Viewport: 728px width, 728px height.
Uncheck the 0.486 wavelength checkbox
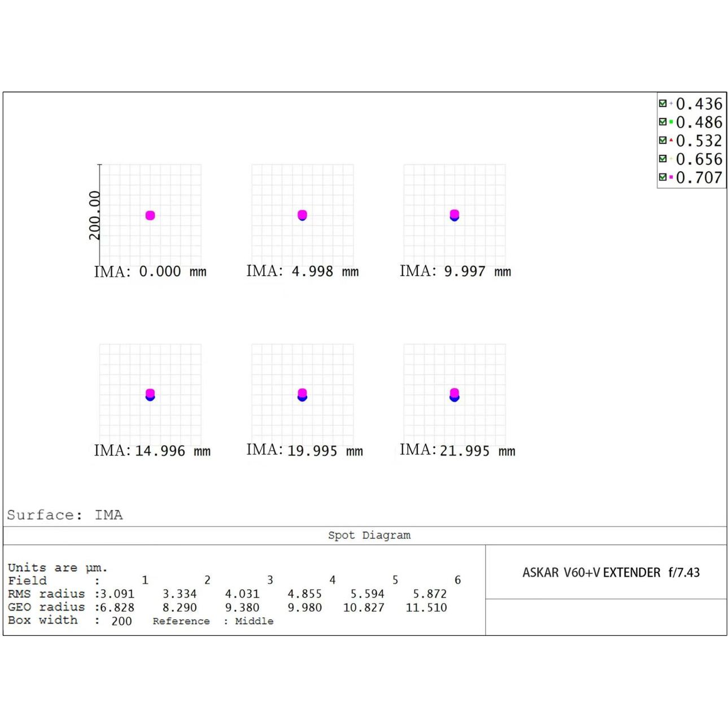(x=662, y=122)
